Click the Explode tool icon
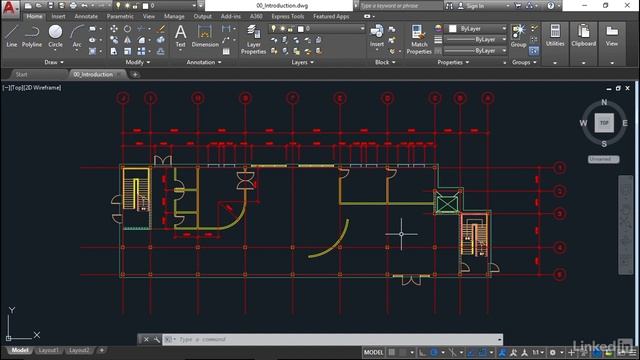This screenshot has width=640, height=360. [161, 40]
